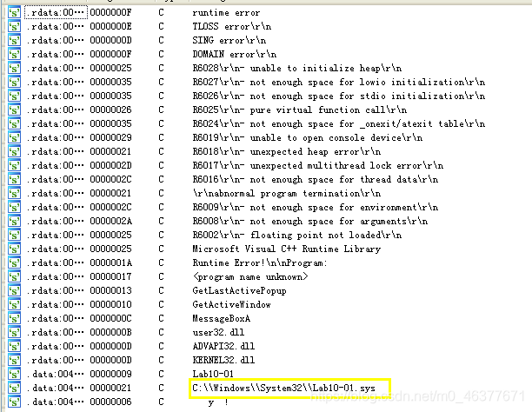The width and height of the screenshot is (532, 412).
Task: Click length 0000002A of the R6008 row
Action: pos(110,222)
